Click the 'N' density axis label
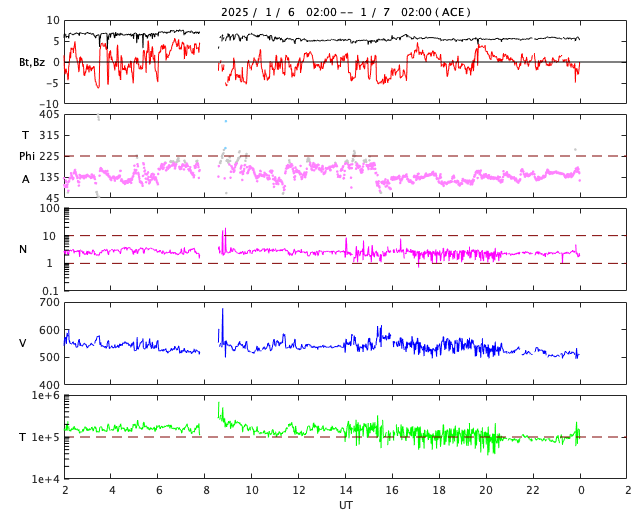Viewport: 640px width, 512px height. (23, 249)
